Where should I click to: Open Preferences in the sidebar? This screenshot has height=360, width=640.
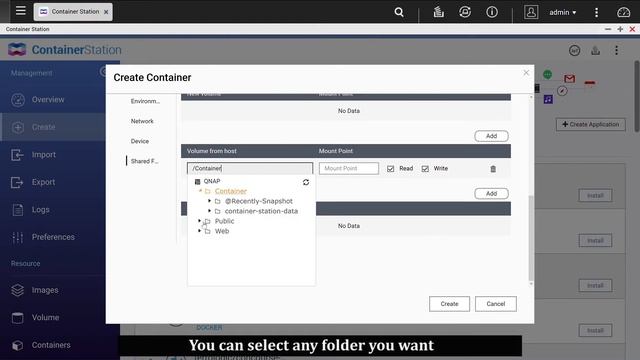pos(53,237)
